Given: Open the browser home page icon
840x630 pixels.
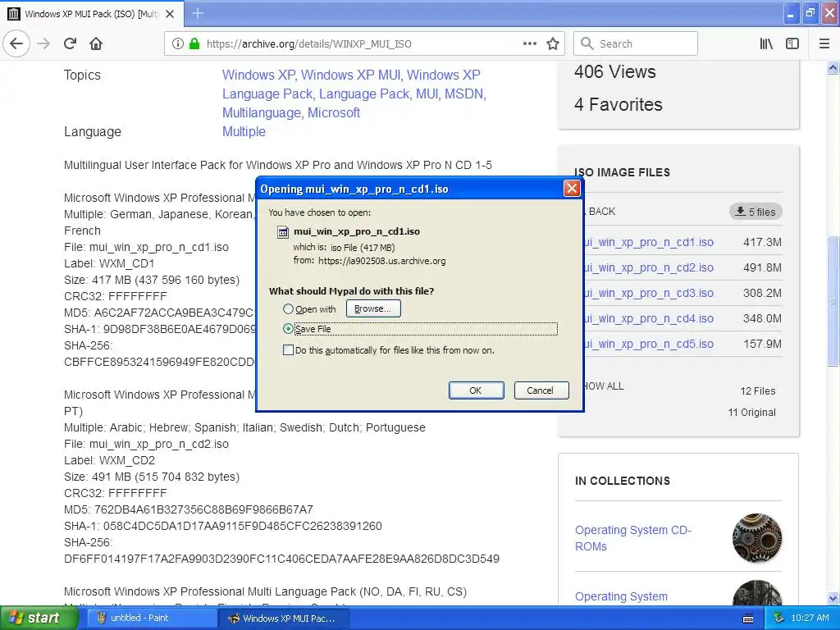Looking at the screenshot, I should tap(96, 43).
